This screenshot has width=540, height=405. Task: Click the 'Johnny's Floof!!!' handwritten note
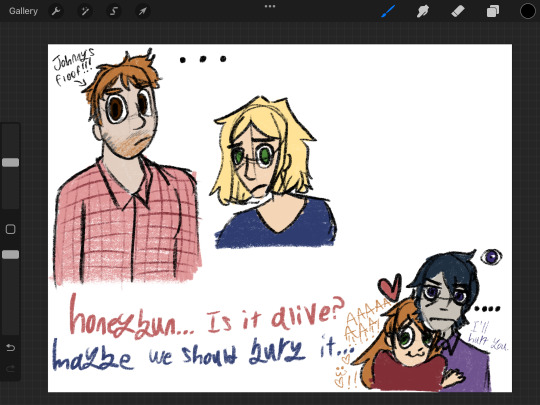click(x=73, y=67)
